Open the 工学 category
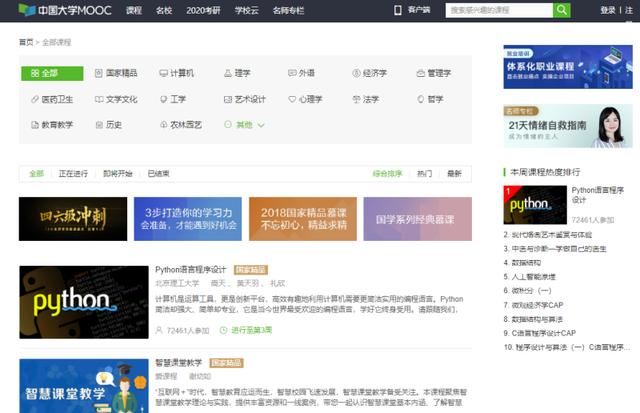This screenshot has width=640, height=413. tap(173, 100)
